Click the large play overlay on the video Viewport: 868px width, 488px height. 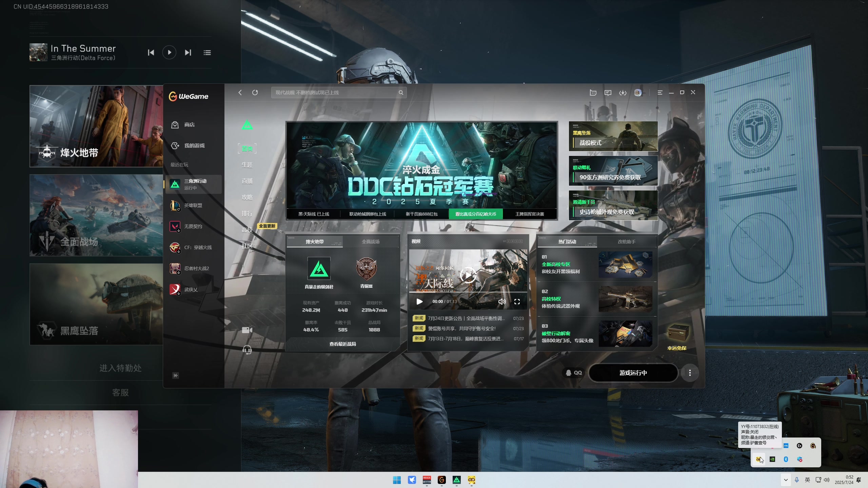tap(468, 275)
